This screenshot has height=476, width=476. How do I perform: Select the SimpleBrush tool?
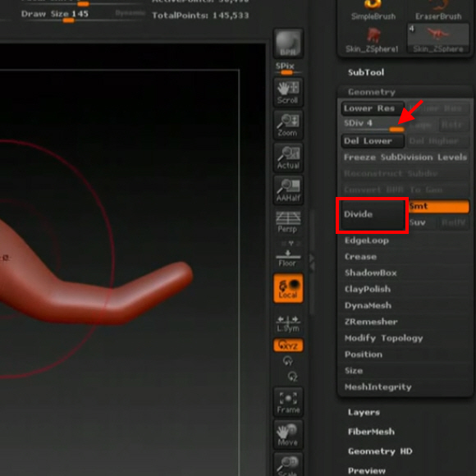click(373, 10)
